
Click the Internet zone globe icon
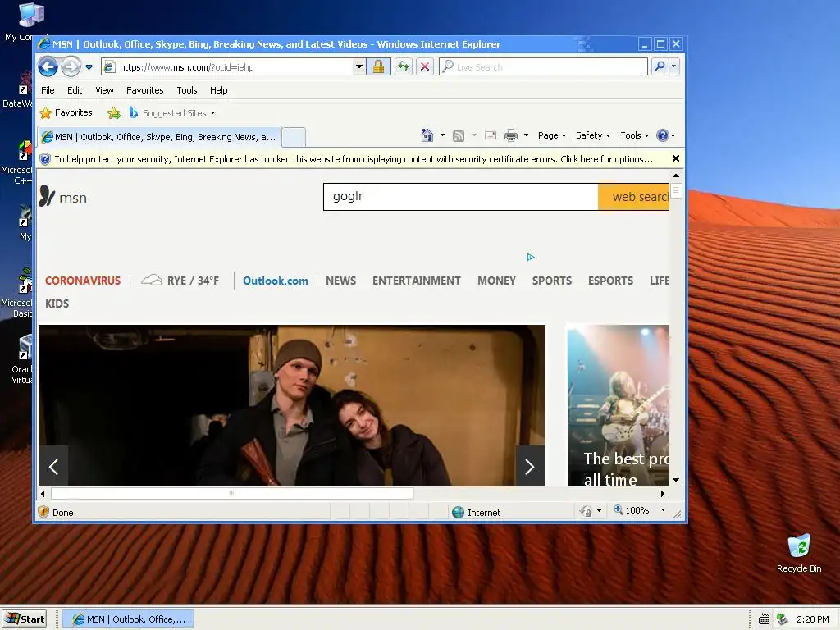pyautogui.click(x=458, y=512)
